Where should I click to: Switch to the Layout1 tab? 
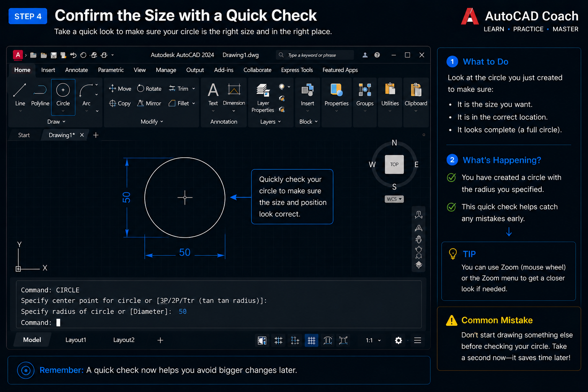76,340
